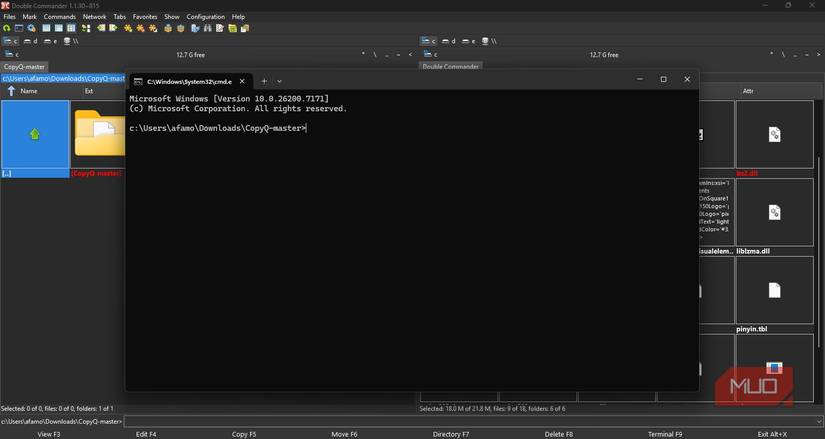Click the swap panels arrows icon
This screenshot has width=825, height=439.
tap(86, 28)
